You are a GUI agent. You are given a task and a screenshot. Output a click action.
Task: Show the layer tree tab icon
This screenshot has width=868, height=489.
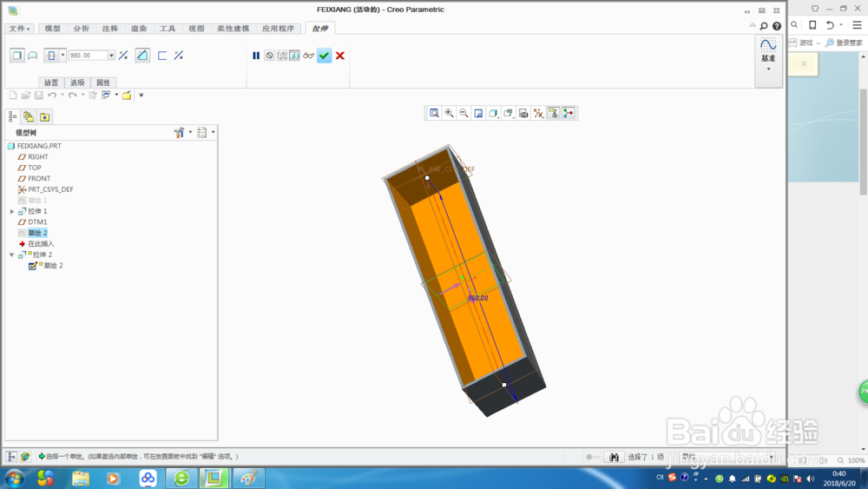[x=29, y=117]
